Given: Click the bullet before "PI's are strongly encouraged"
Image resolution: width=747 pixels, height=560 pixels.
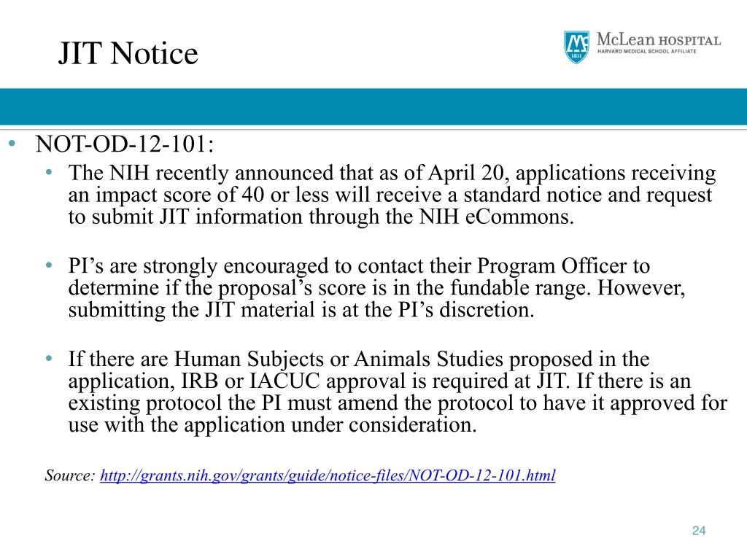Looking at the screenshot, I should (x=49, y=266).
